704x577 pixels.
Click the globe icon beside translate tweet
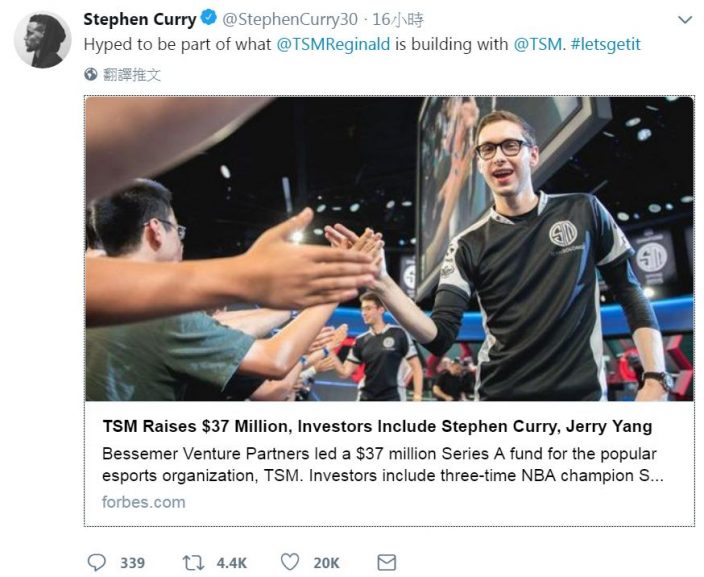(91, 74)
